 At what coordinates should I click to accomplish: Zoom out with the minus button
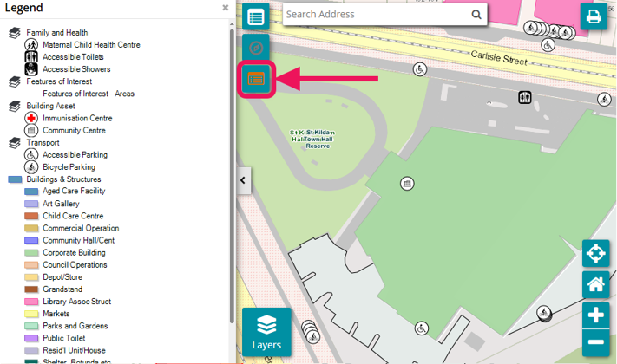(x=596, y=342)
